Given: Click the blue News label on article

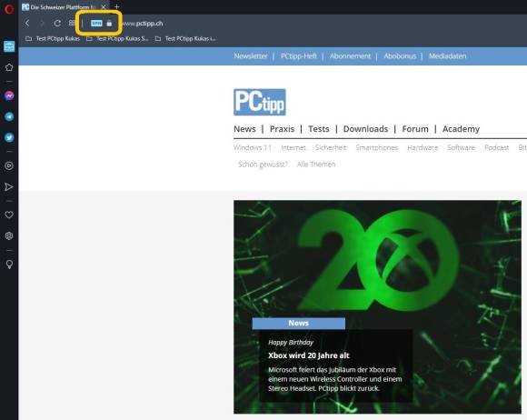Looking at the screenshot, I should (x=298, y=323).
